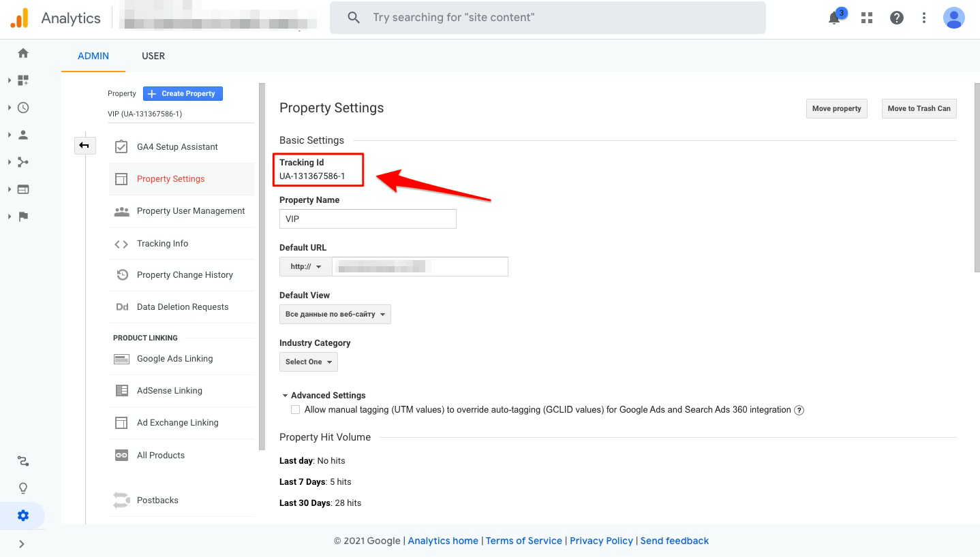Click the Tracking Info code brackets icon
The width and height of the screenshot is (980, 557).
[x=121, y=244]
